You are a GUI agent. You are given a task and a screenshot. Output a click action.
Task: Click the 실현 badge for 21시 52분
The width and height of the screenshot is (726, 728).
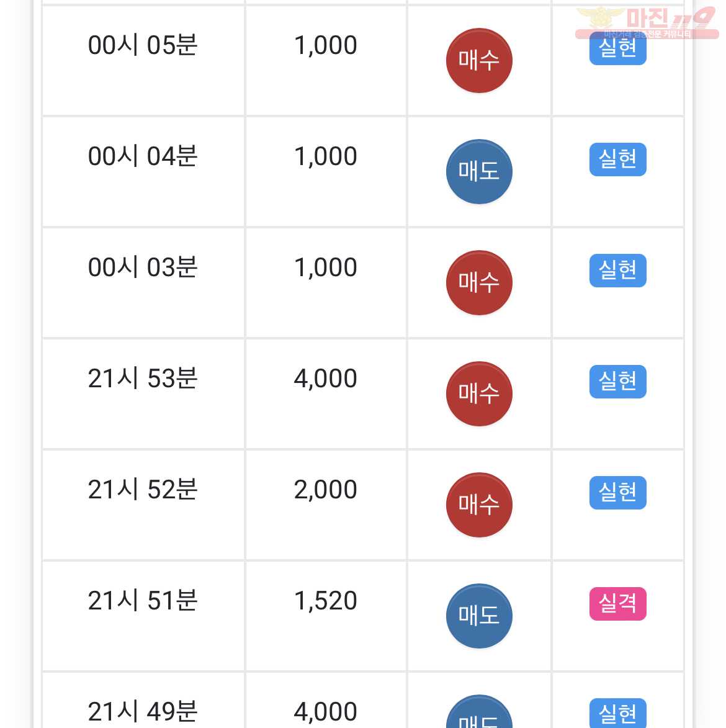pos(618,492)
